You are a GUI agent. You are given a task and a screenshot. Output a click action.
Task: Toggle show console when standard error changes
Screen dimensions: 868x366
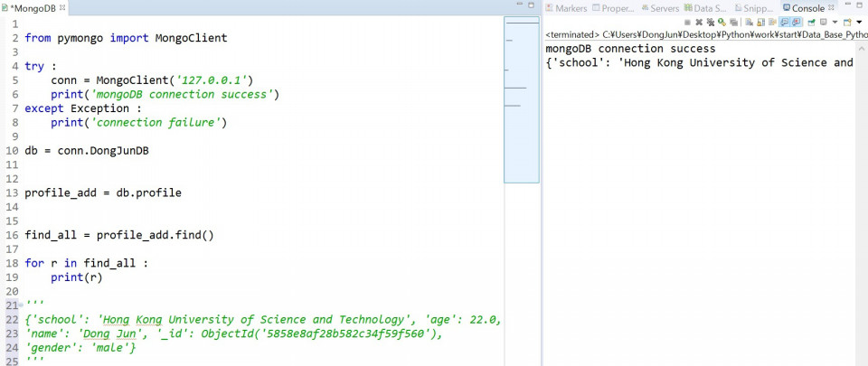pyautogui.click(x=797, y=22)
